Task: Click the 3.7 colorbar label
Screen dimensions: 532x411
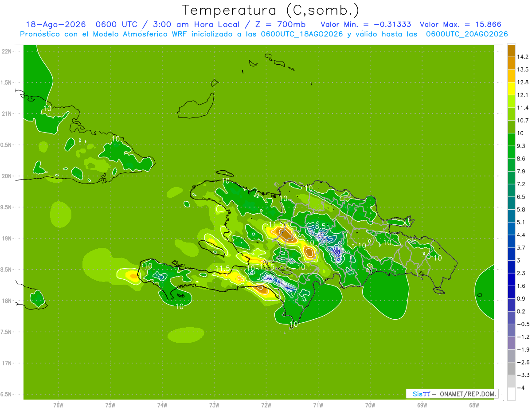Action: click(x=522, y=248)
